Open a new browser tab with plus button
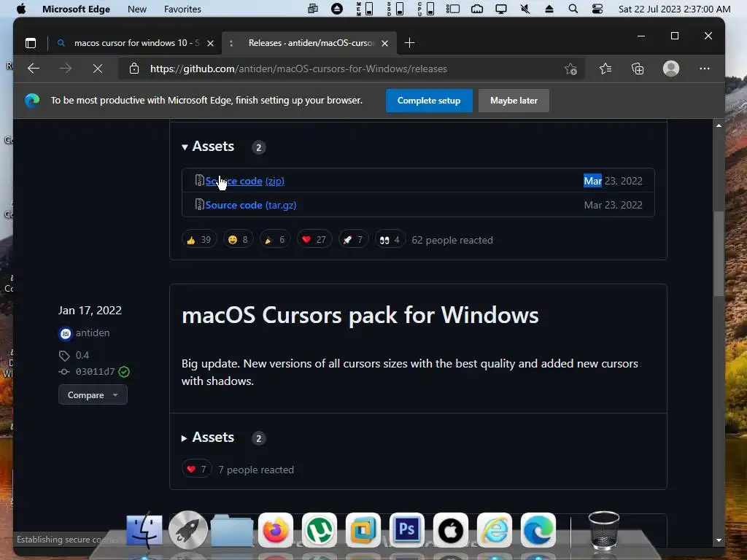Screen dimensions: 747x560 click(x=409, y=43)
